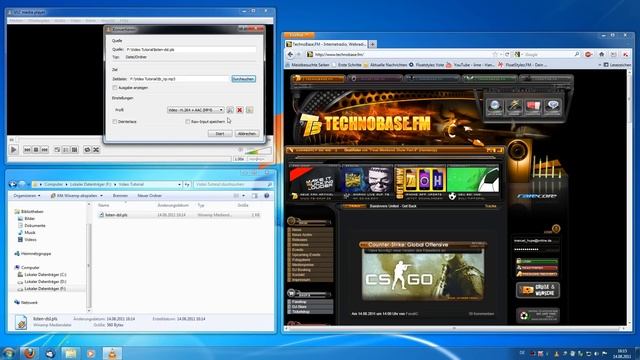
Task: Open arrow beside Mit Winamp abspielen
Action: coord(101,196)
